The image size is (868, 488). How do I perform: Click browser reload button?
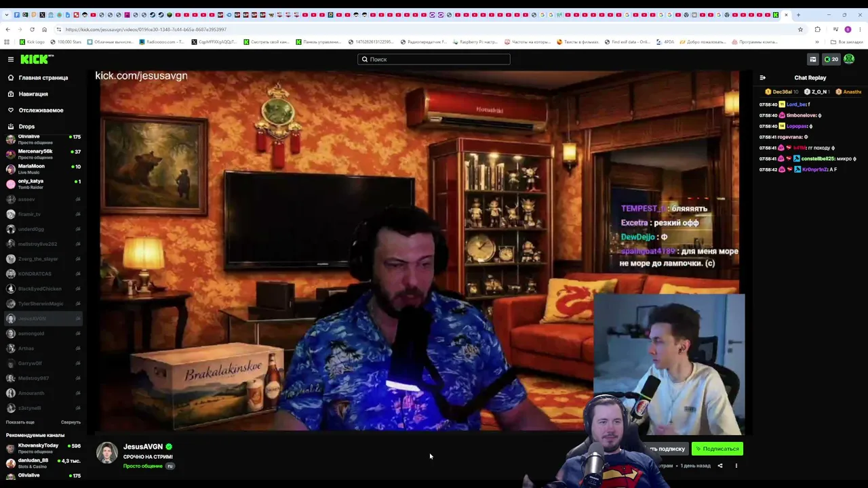pyautogui.click(x=32, y=29)
